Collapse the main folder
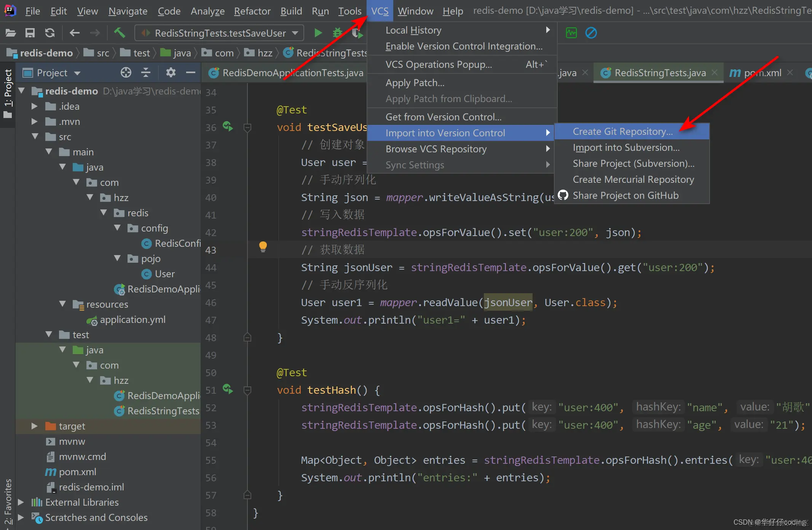This screenshot has width=812, height=530. coord(49,152)
